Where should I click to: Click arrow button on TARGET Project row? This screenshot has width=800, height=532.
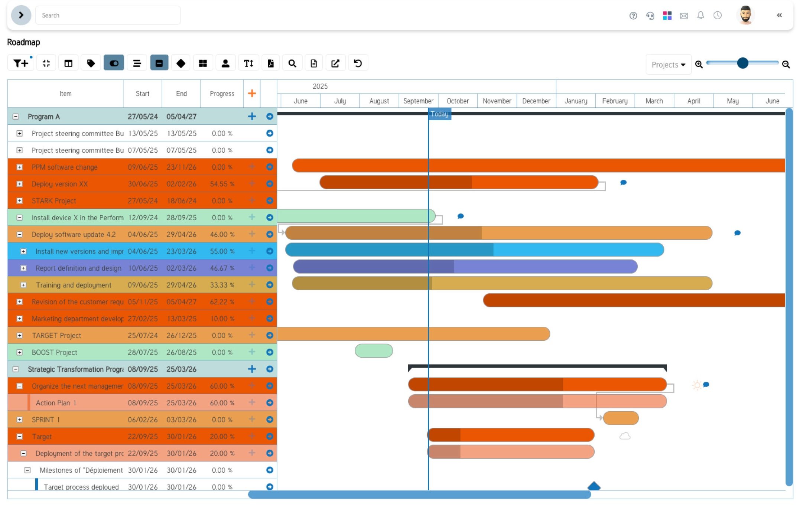coord(270,335)
